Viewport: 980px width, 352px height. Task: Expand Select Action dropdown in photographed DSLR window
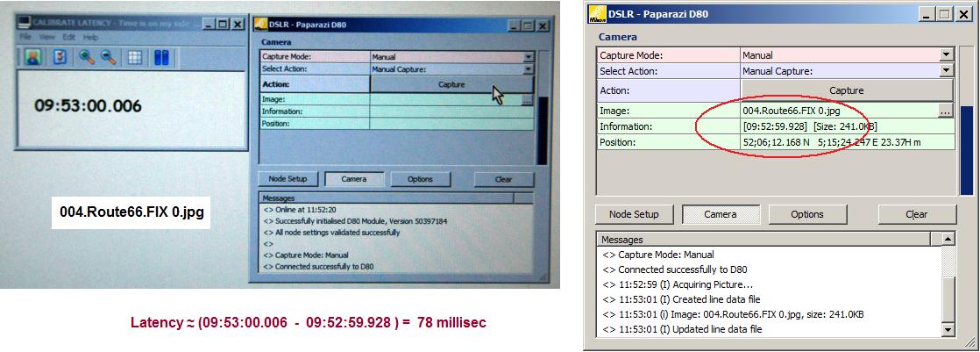click(528, 69)
